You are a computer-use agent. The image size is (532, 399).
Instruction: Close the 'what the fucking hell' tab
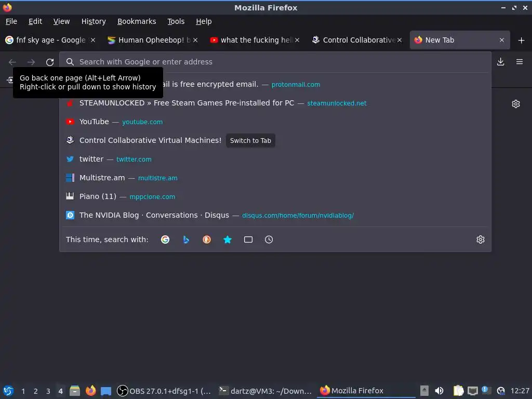pyautogui.click(x=297, y=40)
